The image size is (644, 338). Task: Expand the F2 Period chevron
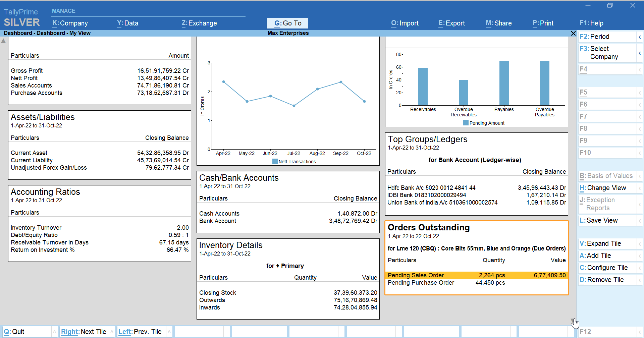tap(640, 37)
